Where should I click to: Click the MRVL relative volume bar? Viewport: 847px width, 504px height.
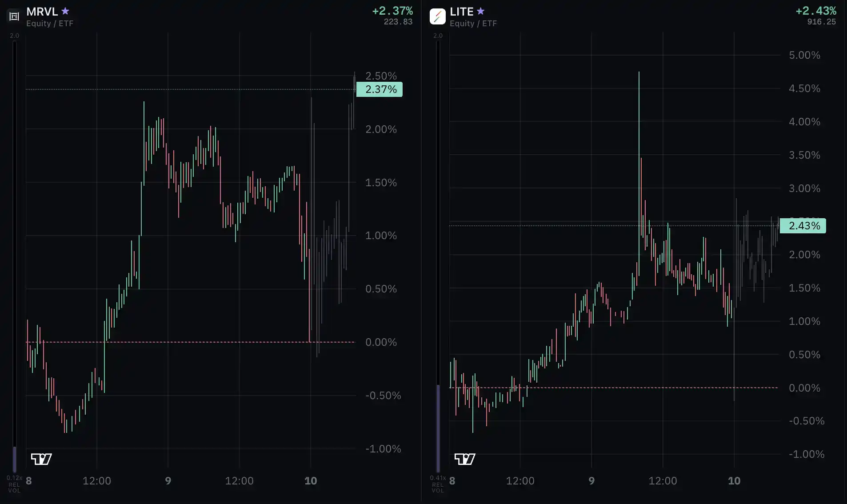(15, 256)
